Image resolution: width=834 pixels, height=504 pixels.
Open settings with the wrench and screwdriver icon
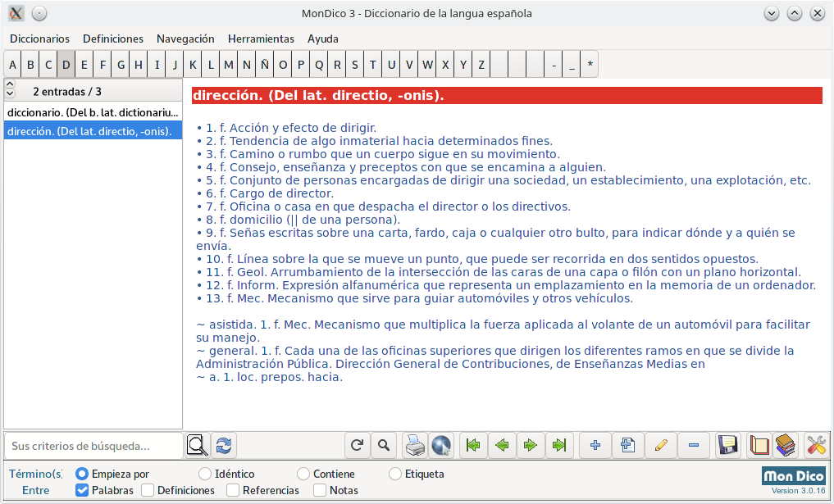[816, 446]
